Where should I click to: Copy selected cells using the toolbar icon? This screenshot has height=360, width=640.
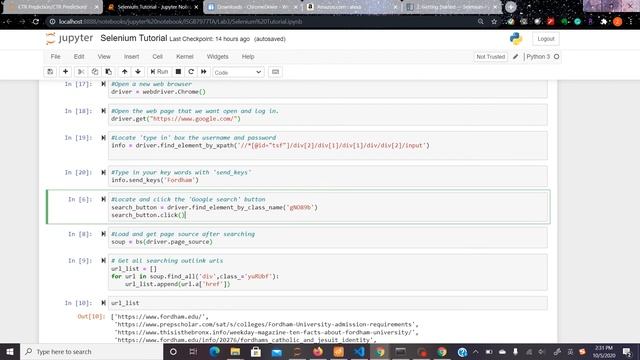point(95,72)
